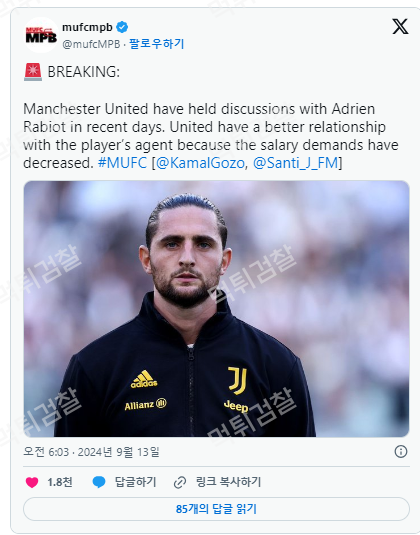Open the player photo in the tweet

[x=216, y=309]
